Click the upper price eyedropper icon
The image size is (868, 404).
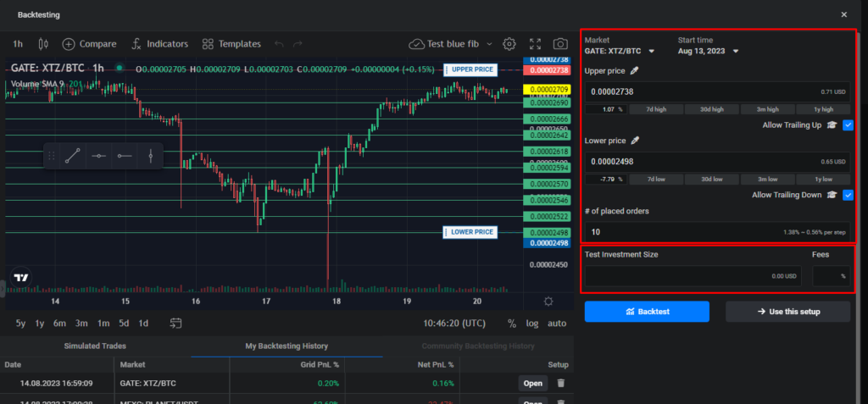pos(635,70)
